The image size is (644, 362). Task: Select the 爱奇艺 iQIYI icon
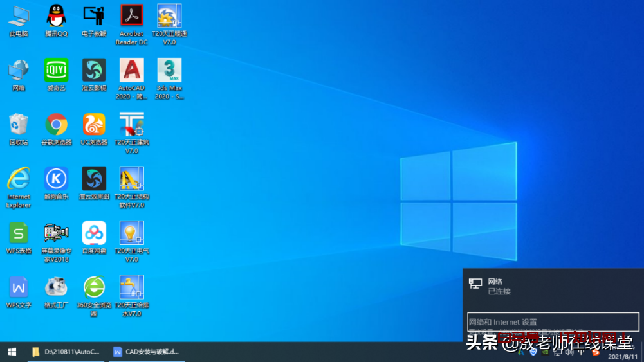tap(56, 71)
